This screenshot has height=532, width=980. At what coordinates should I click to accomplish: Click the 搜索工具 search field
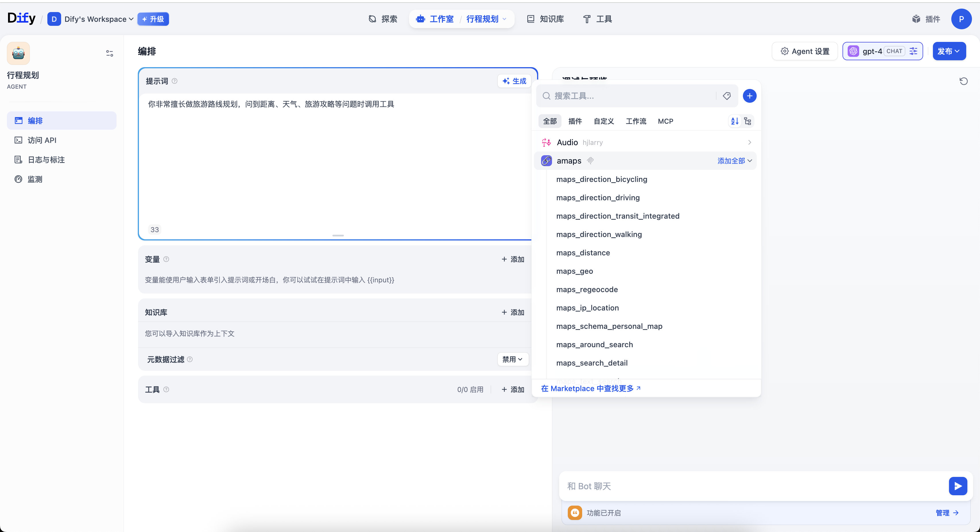628,96
